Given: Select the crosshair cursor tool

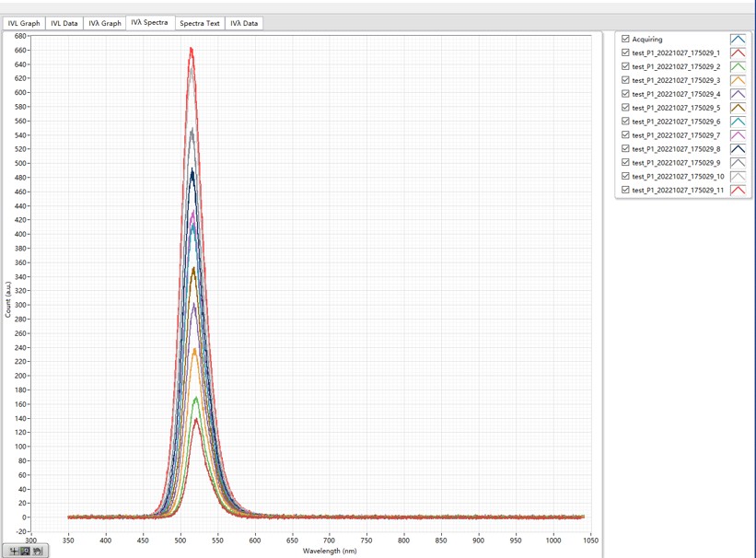Looking at the screenshot, I should (15, 551).
